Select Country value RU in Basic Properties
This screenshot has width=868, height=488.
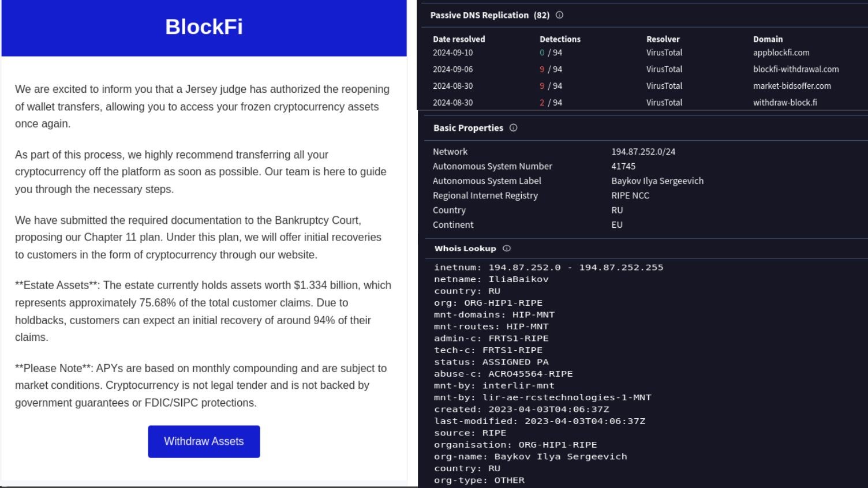(x=617, y=211)
